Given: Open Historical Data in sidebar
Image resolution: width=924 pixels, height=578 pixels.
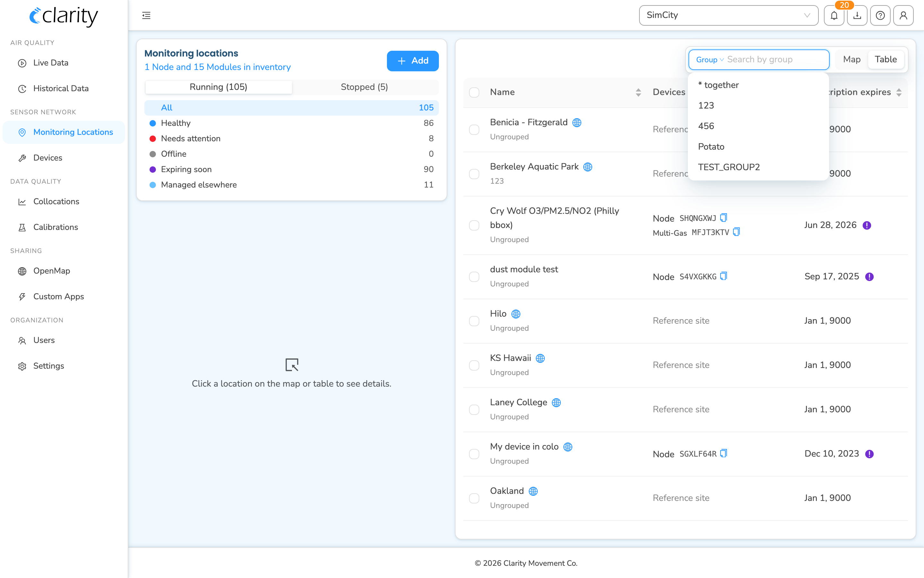Looking at the screenshot, I should click(64, 89).
